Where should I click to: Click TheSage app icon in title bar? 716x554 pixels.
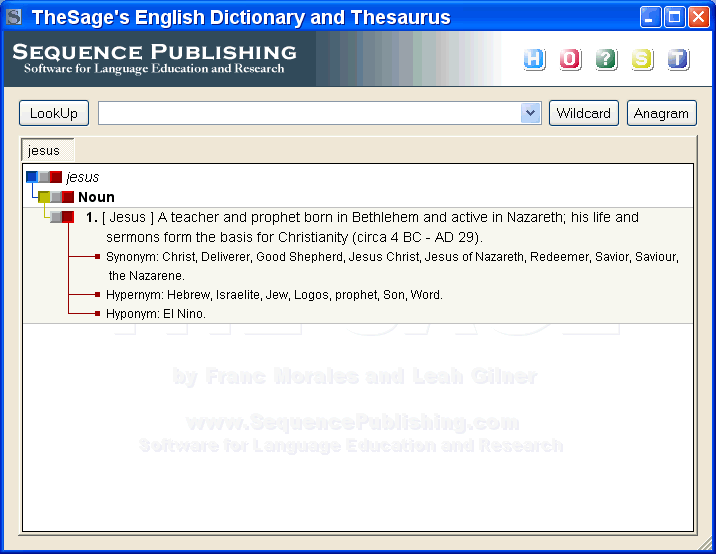tap(14, 17)
